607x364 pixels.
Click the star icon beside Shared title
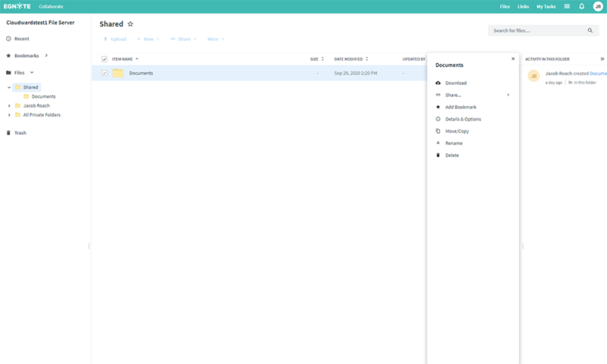point(131,24)
